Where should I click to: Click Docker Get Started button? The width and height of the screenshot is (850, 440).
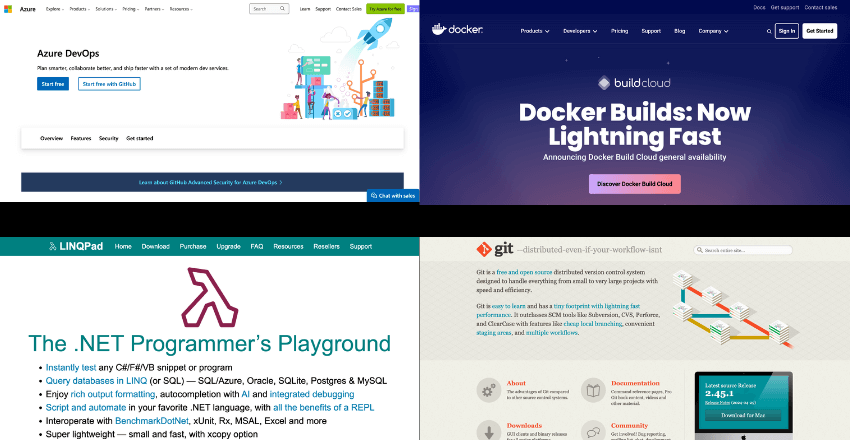pyautogui.click(x=820, y=31)
